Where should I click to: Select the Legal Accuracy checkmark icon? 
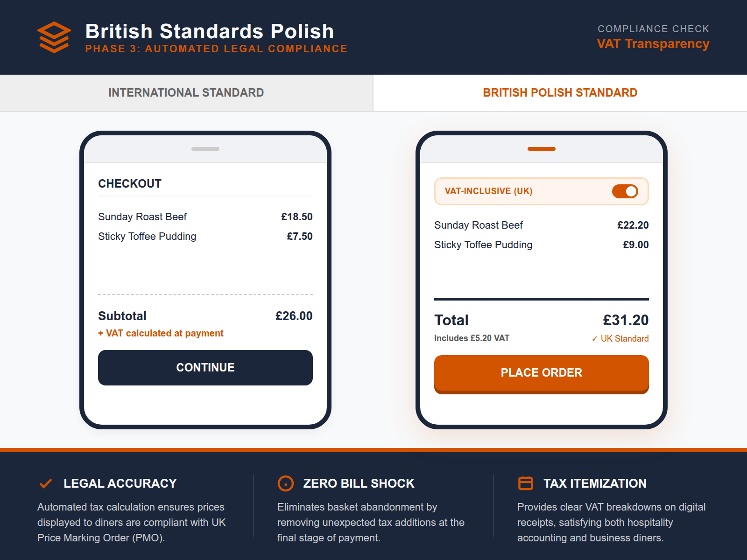pyautogui.click(x=45, y=483)
